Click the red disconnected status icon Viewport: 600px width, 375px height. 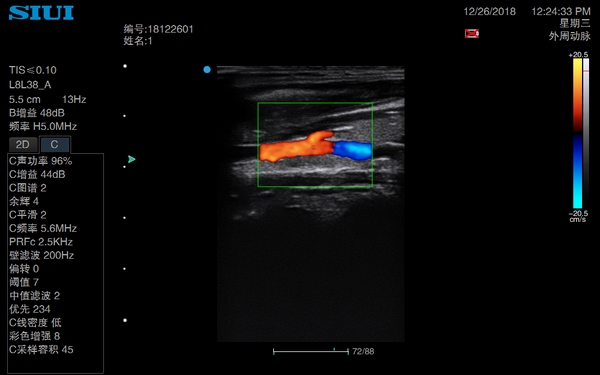tap(471, 33)
